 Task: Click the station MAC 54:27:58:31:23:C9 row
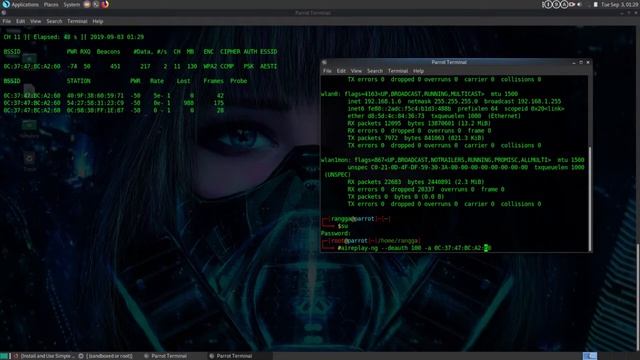click(x=114, y=103)
